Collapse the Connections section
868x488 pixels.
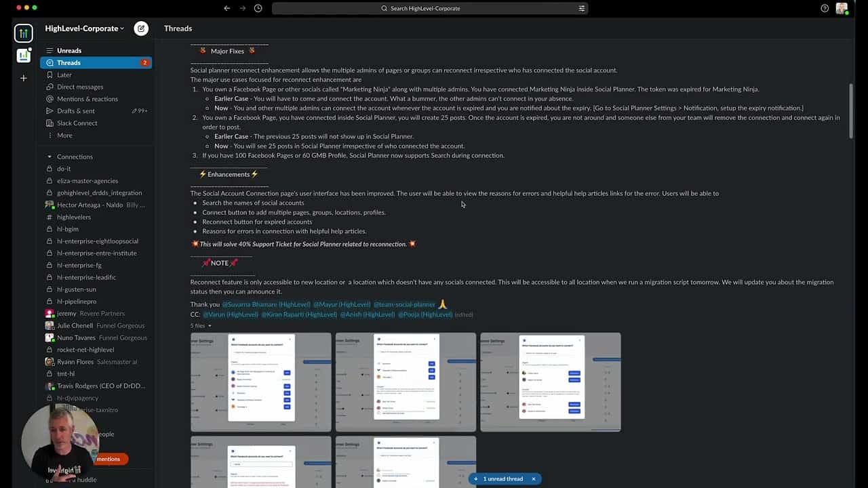pos(50,157)
